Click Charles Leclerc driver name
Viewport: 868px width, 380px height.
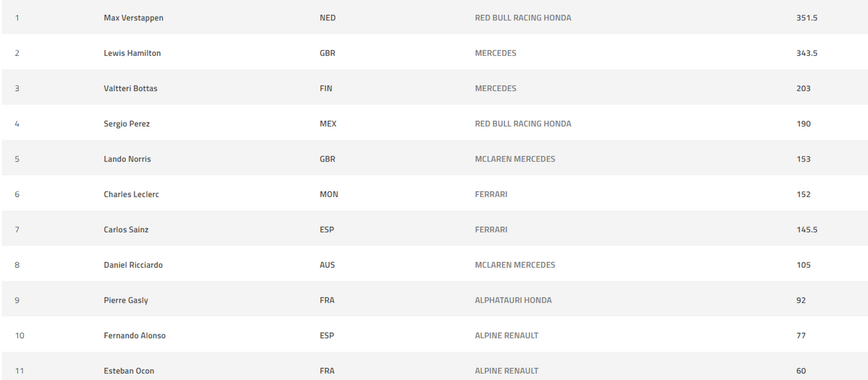click(x=131, y=194)
